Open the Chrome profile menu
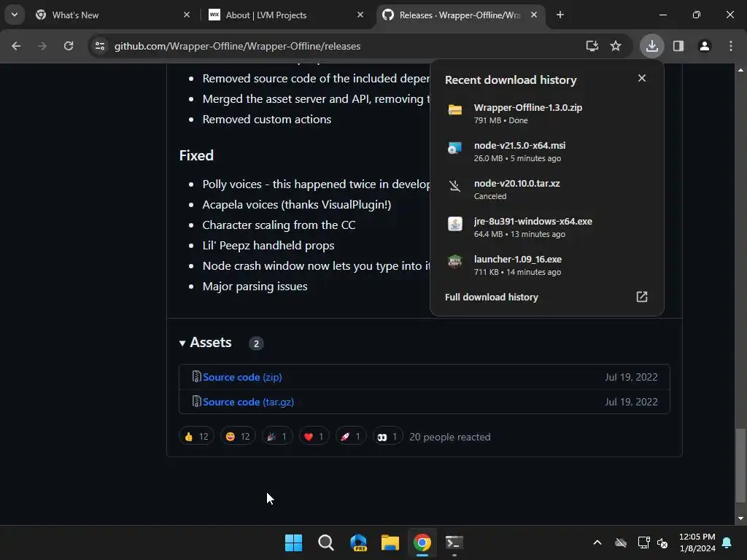 click(705, 46)
